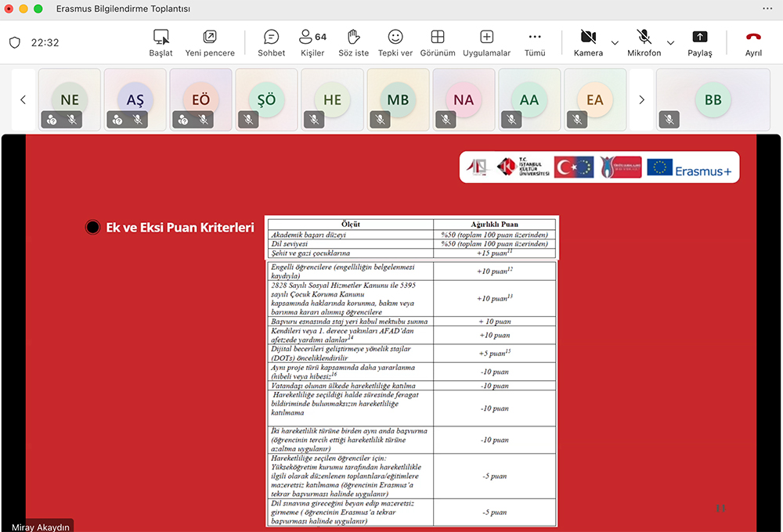This screenshot has height=532, width=783.
Task: Leave meeting with Ayrıl button
Action: [x=753, y=42]
